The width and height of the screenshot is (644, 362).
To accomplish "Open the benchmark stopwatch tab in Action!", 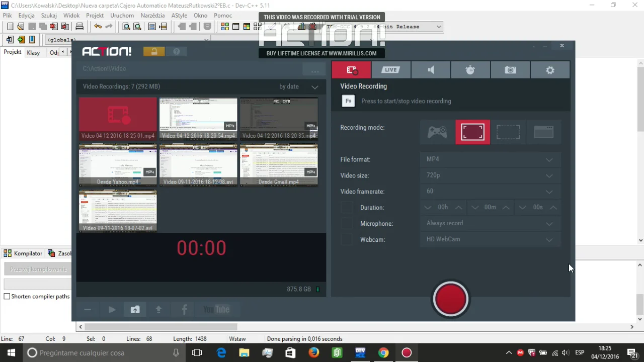I will click(x=470, y=70).
